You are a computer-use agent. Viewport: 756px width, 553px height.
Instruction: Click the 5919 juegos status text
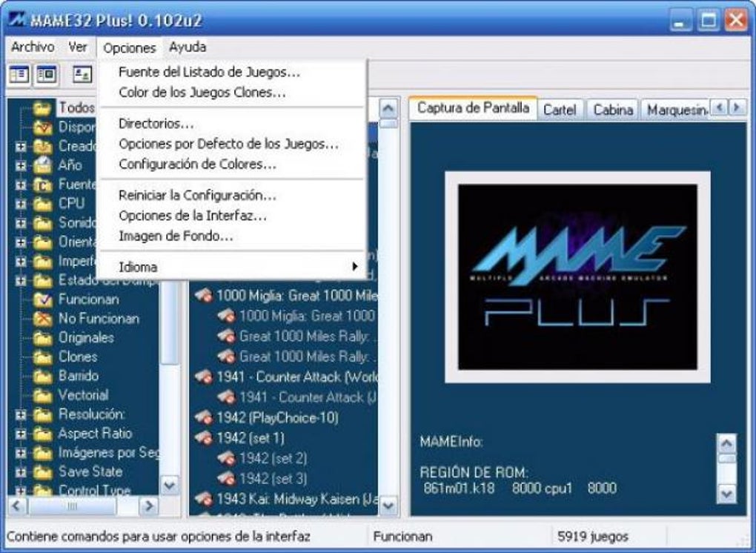pyautogui.click(x=592, y=536)
